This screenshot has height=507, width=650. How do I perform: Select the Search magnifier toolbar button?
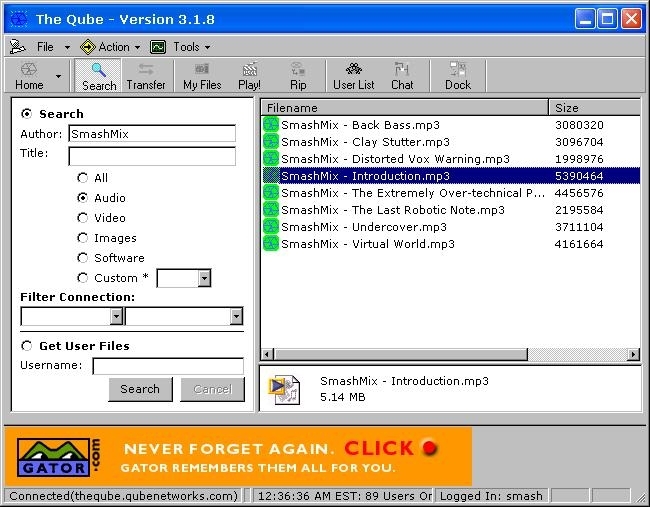(99, 75)
